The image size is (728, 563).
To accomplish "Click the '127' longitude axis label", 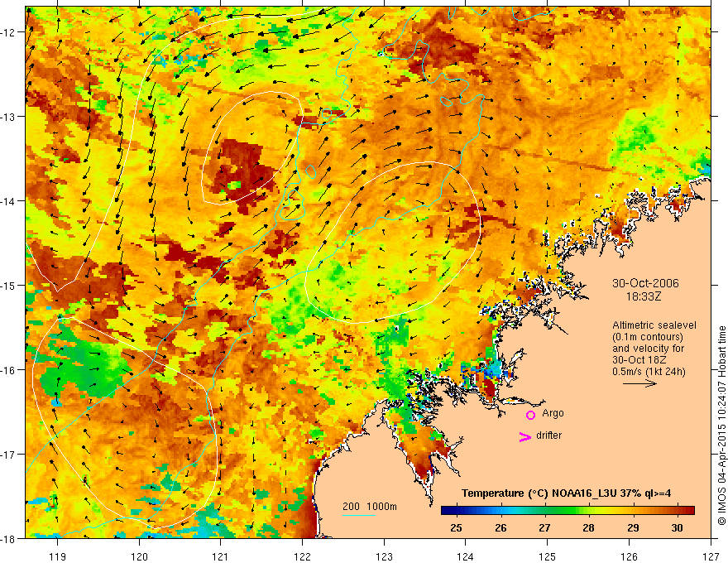I will tap(711, 556).
